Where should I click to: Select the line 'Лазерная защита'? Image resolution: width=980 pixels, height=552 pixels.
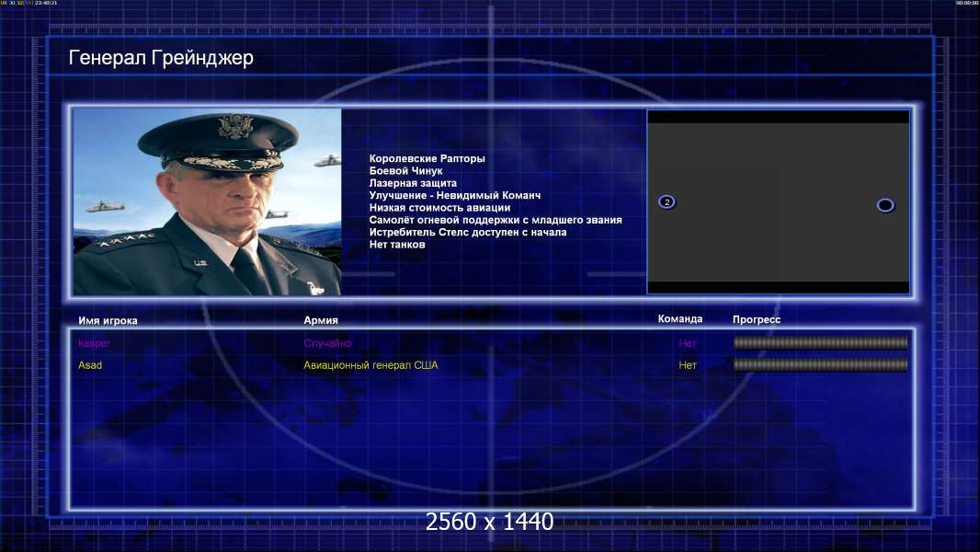[413, 183]
